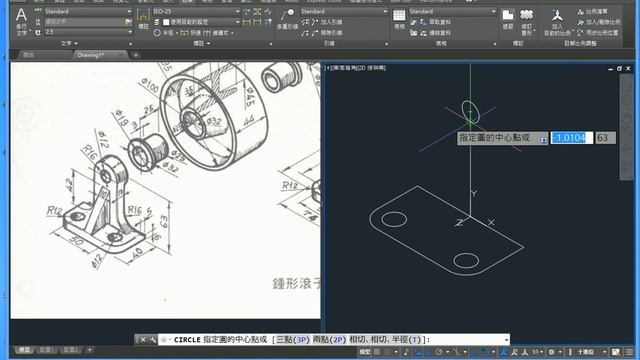
Task: Click the customize wrench icon in command line
Action: (152, 340)
